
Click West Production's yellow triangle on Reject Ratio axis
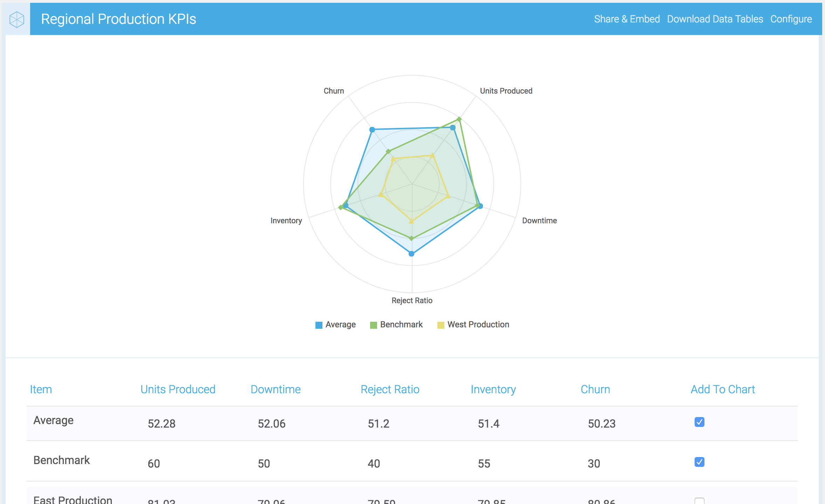click(411, 221)
